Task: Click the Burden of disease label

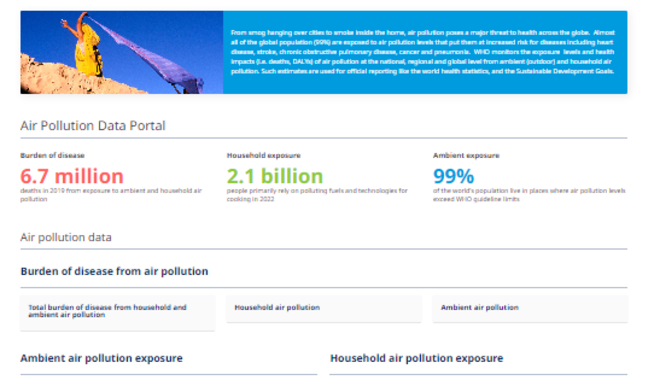Action: (52, 155)
